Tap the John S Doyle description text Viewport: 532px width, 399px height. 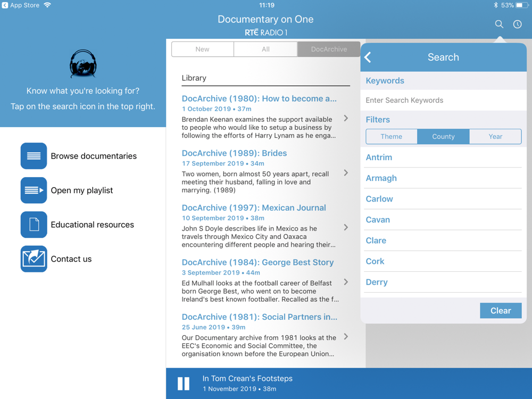(x=259, y=237)
